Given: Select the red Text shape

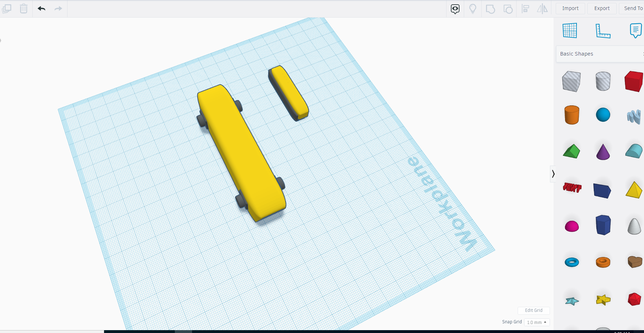Looking at the screenshot, I should [572, 187].
